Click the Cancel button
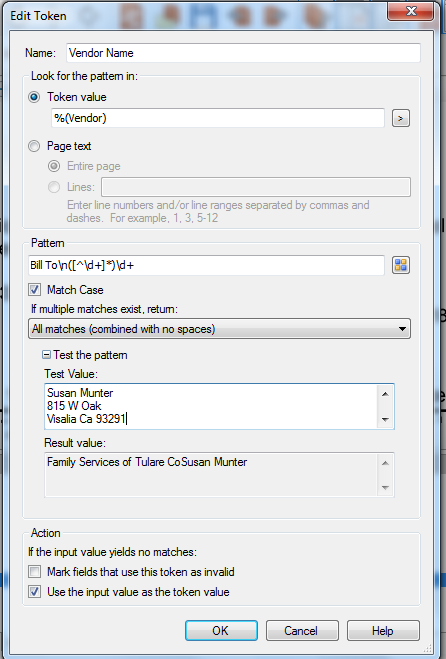Image resolution: width=446 pixels, height=659 pixels. click(302, 630)
